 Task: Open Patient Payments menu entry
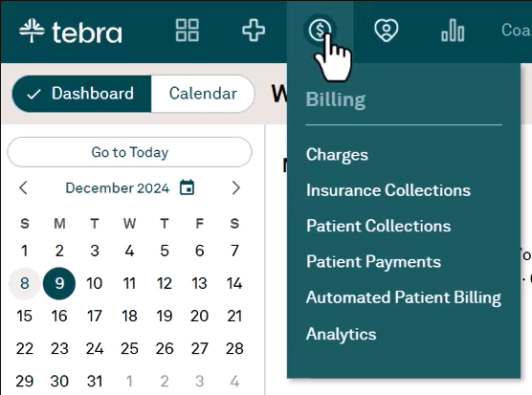pyautogui.click(x=373, y=262)
